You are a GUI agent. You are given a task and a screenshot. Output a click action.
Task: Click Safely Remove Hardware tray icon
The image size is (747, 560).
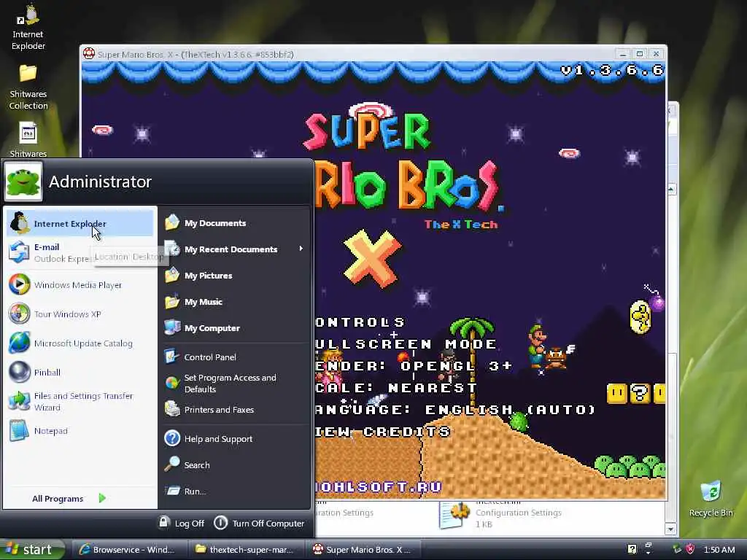[x=677, y=549]
